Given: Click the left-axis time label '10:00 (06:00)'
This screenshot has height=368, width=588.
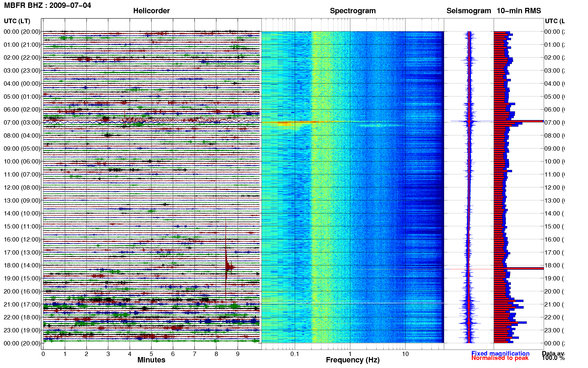Looking at the screenshot, I should tap(22, 161).
